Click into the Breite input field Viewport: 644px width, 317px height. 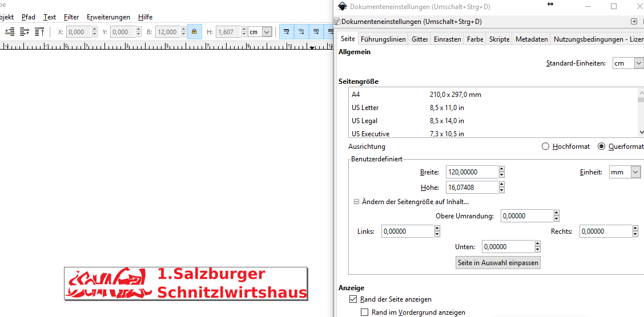point(472,172)
